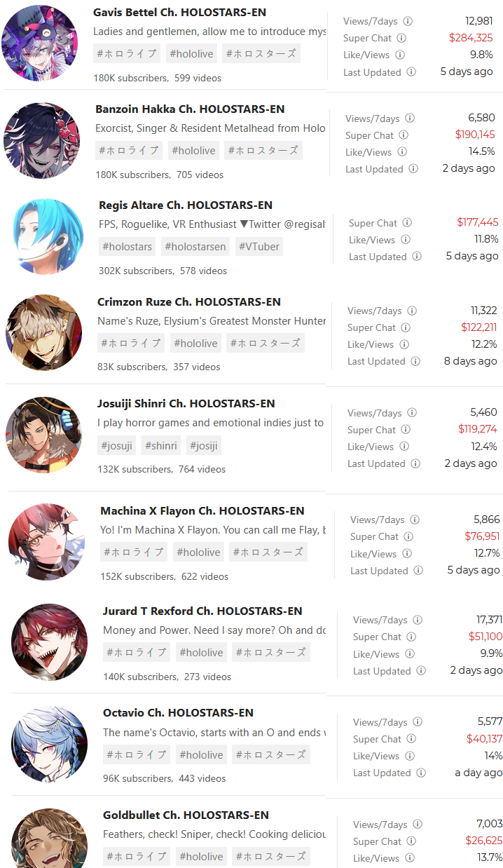503x868 pixels.
Task: Click info icon next to Banzoin Hakka Super Chat
Action: [x=403, y=135]
